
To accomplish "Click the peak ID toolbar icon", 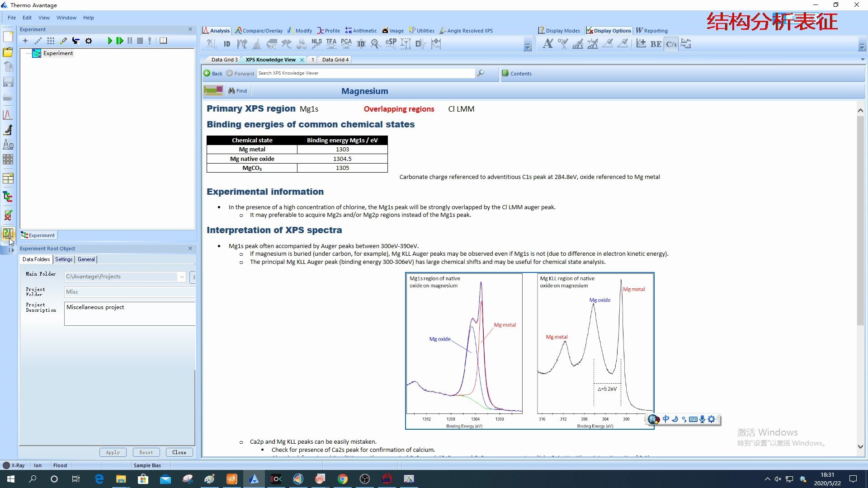I will pyautogui.click(x=227, y=44).
